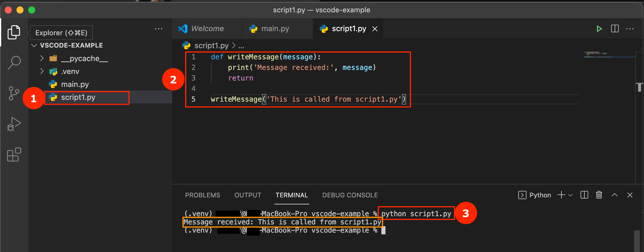Open the PROBLEMS panel tab
Screen dimensions: 644x252
click(202, 195)
